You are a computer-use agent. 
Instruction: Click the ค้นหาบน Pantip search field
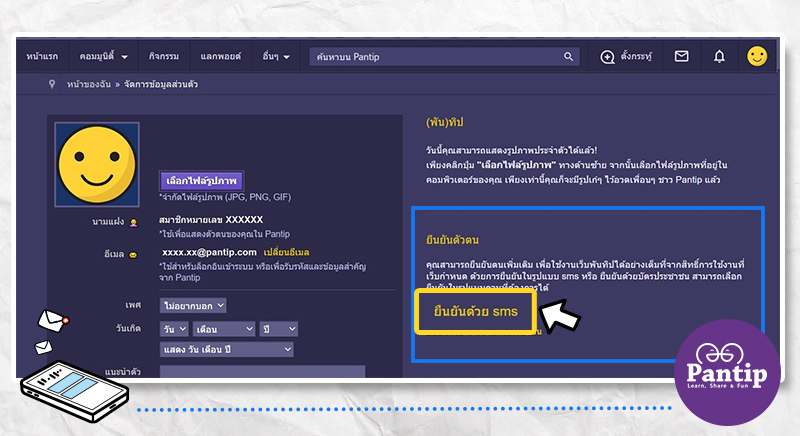tap(444, 57)
